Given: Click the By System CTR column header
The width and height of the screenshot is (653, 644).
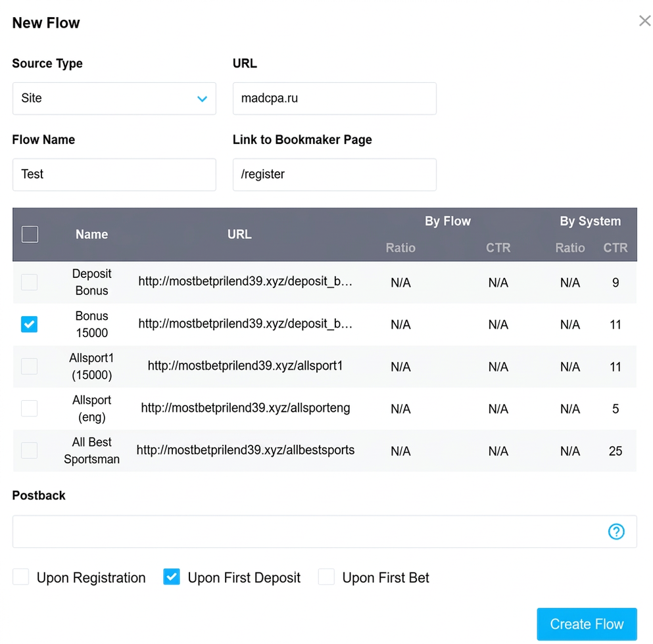Looking at the screenshot, I should pyautogui.click(x=616, y=248).
